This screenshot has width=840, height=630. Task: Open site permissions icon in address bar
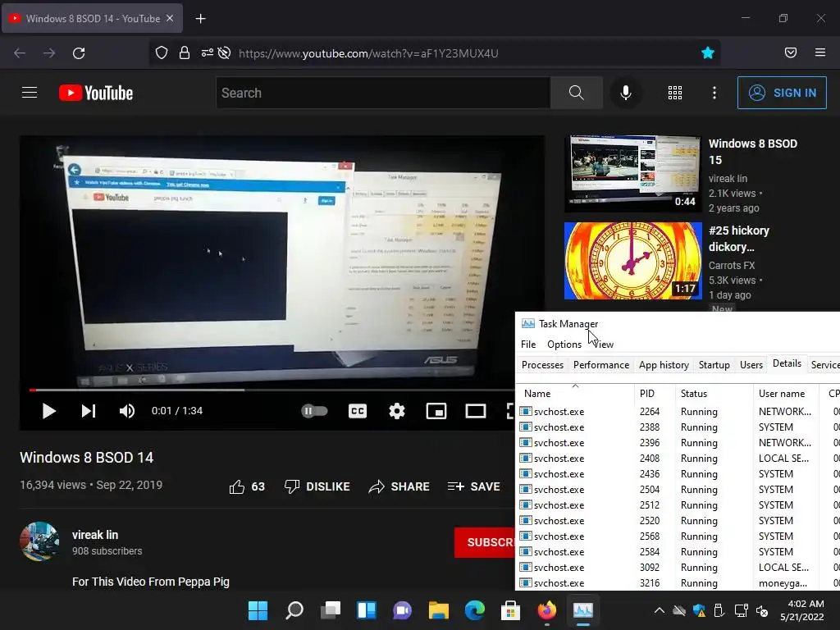[207, 53]
